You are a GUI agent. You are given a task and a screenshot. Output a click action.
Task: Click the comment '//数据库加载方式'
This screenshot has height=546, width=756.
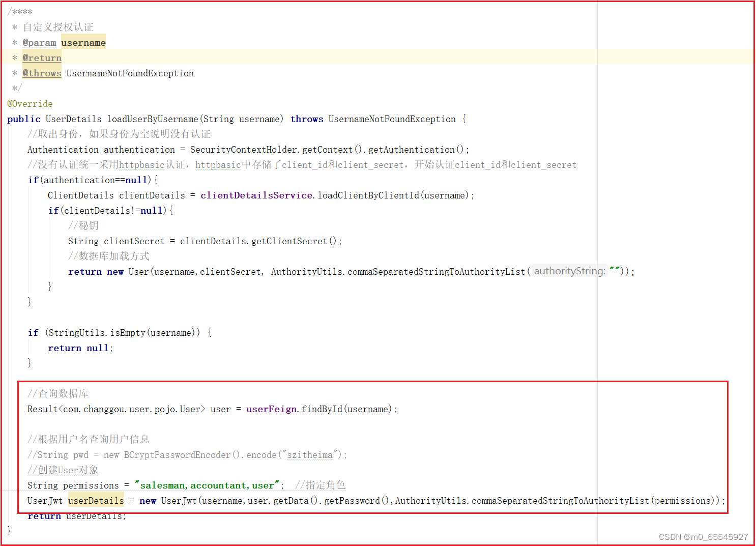pyautogui.click(x=109, y=256)
